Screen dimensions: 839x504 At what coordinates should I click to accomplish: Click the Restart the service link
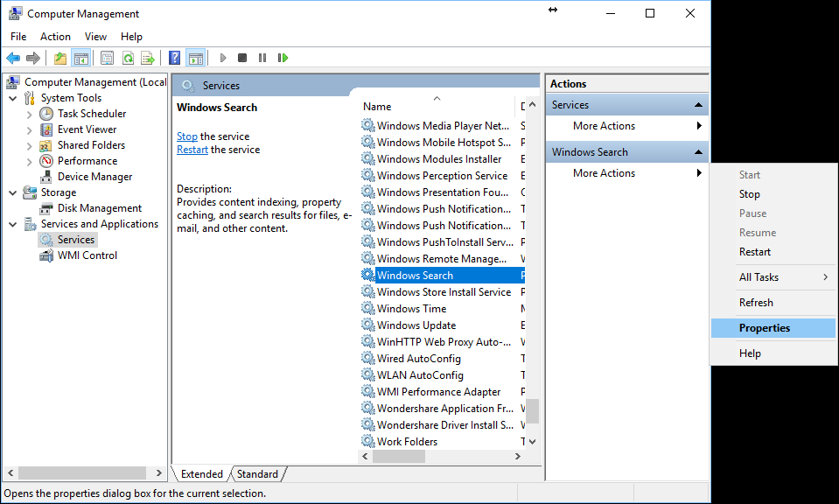pyautogui.click(x=192, y=150)
